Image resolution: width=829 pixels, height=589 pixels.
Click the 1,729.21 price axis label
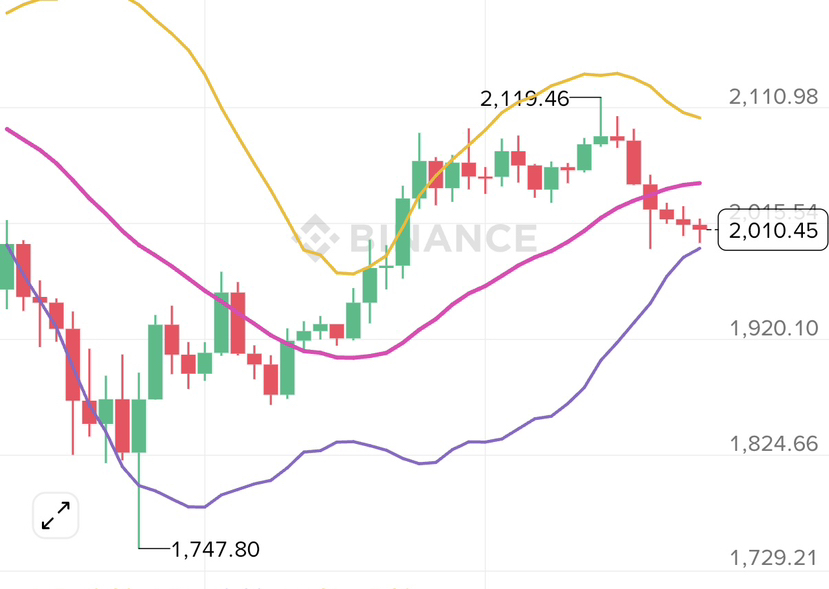tap(773, 558)
